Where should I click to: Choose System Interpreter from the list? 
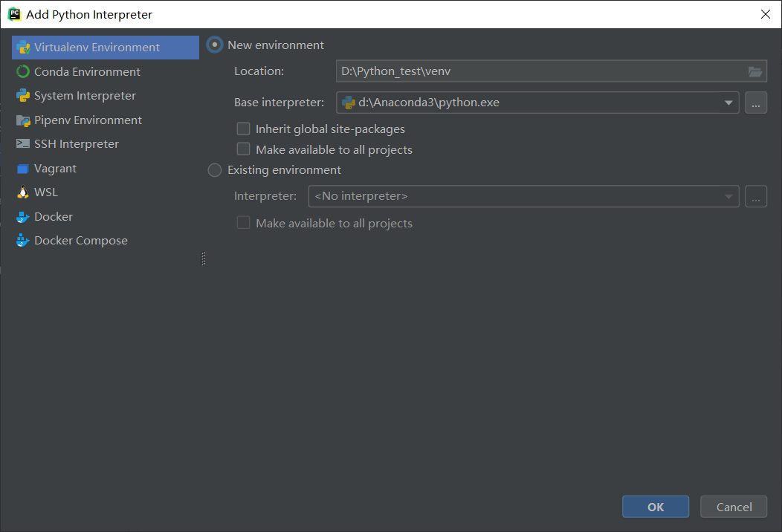(x=106, y=96)
